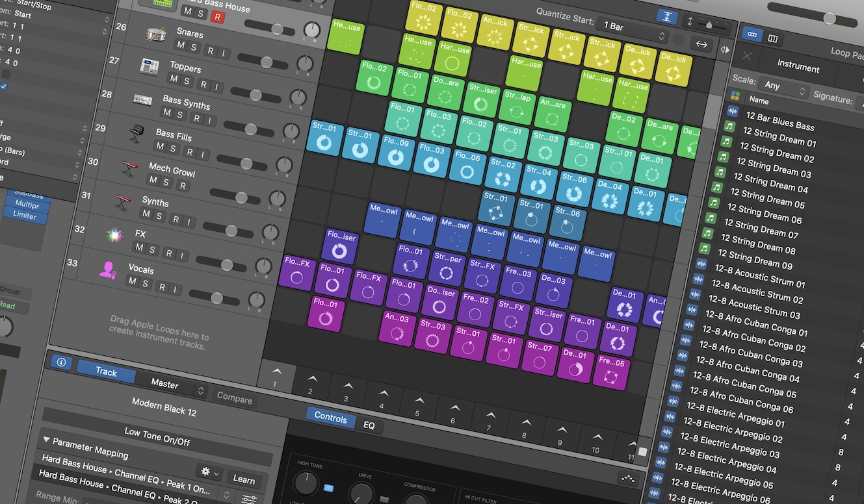Open the gear action menu beside Learn

[x=211, y=472]
